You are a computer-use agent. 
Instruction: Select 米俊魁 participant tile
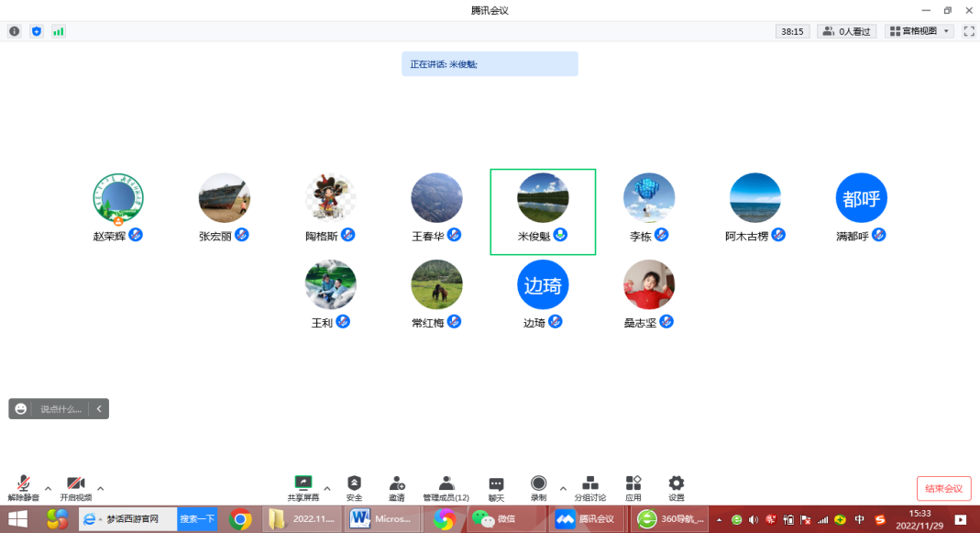point(543,211)
